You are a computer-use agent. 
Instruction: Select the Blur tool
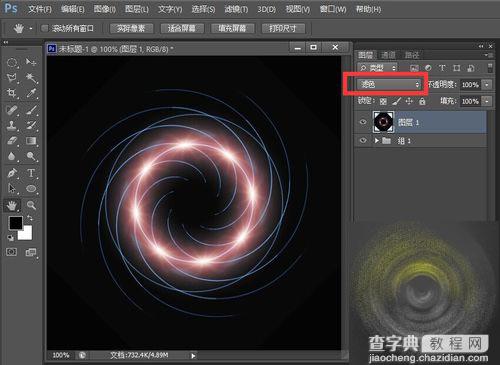pos(12,156)
